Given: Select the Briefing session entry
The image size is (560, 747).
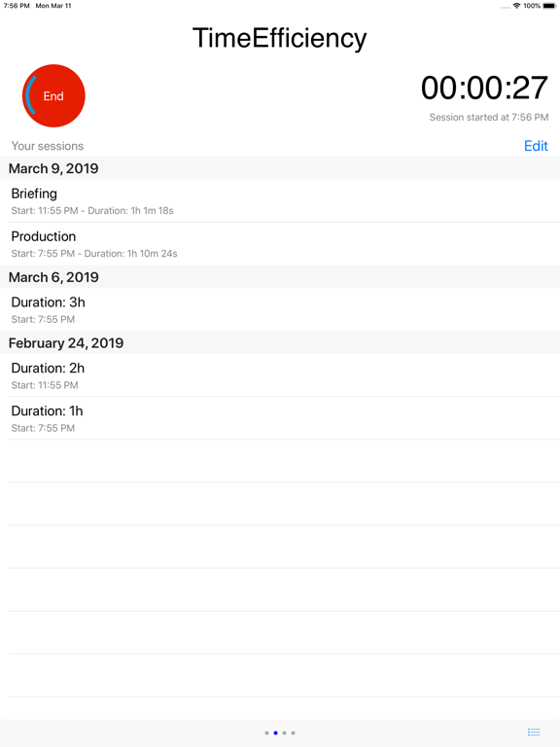Looking at the screenshot, I should (x=280, y=201).
